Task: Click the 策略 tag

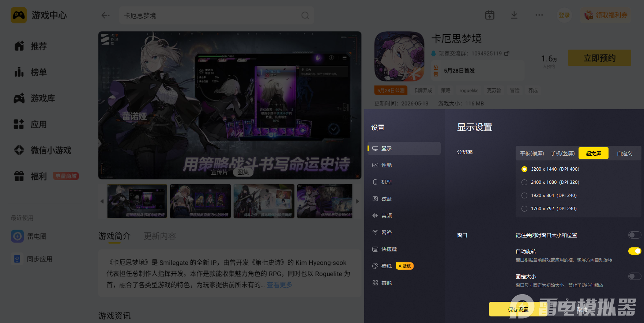Action: point(446,90)
